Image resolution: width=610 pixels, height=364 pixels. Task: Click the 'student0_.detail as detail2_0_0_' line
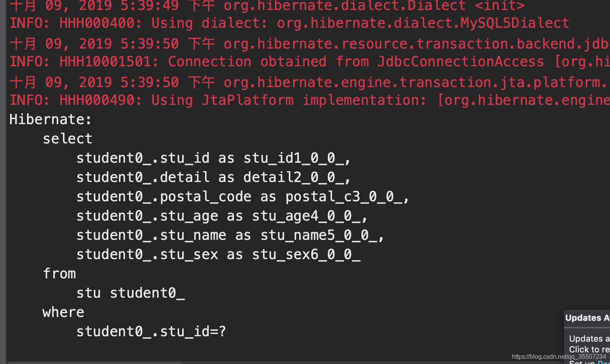(x=213, y=177)
